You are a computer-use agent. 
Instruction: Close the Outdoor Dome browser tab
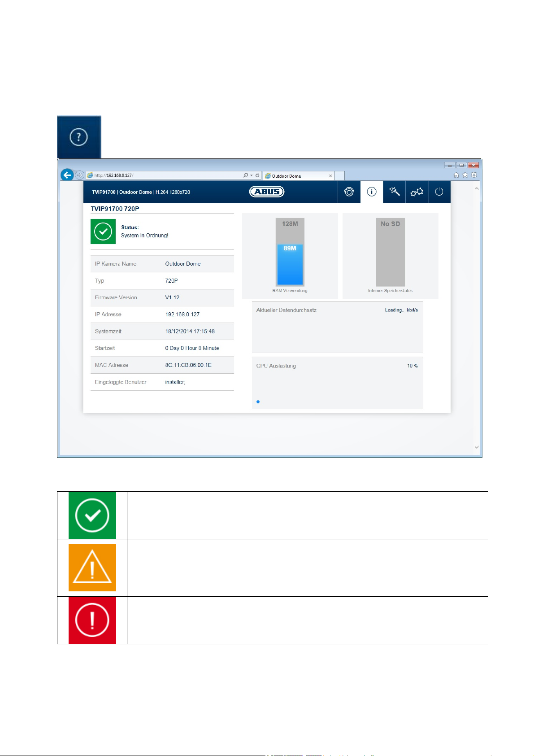point(330,176)
